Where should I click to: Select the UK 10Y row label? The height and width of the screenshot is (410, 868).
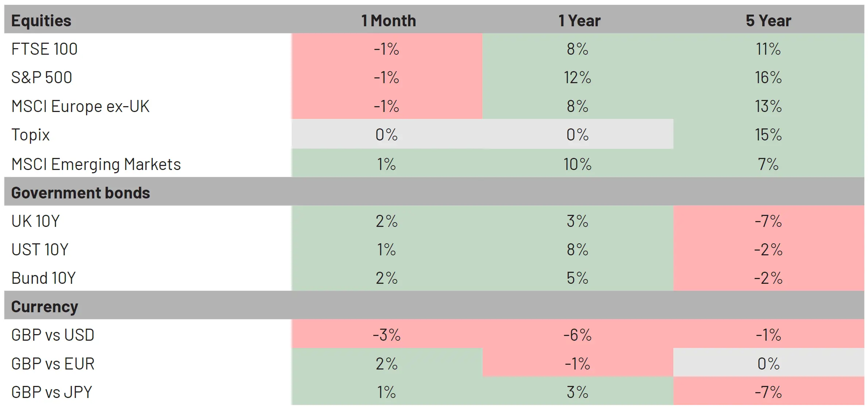click(x=35, y=221)
